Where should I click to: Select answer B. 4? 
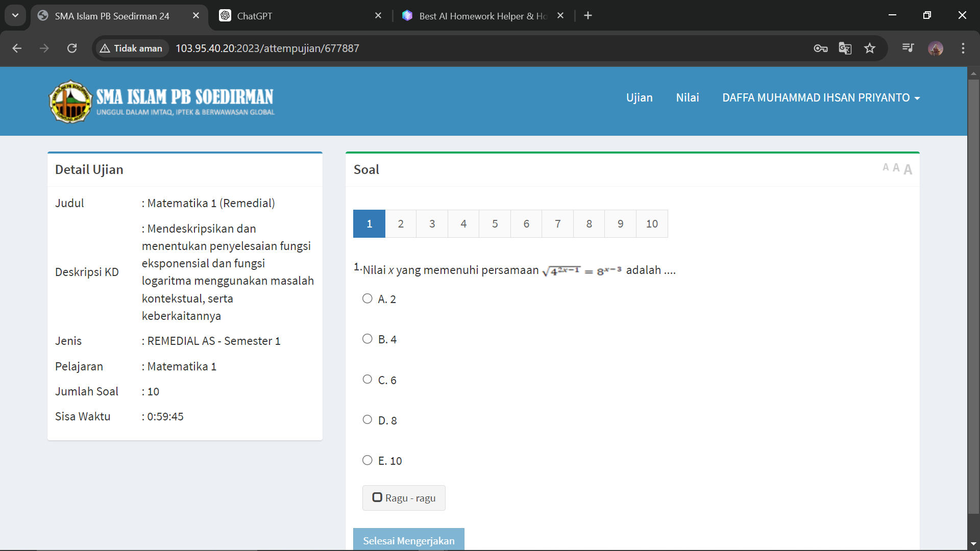pyautogui.click(x=367, y=339)
